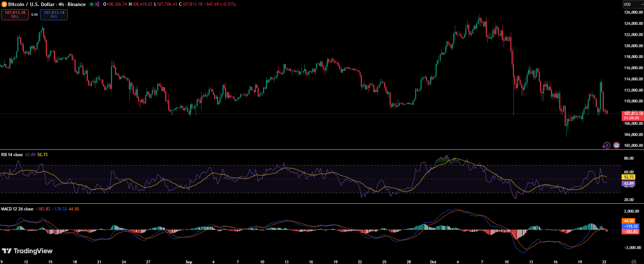644x264 pixels.
Task: Click the 126,000.00 price scale label
Action: [x=633, y=12]
